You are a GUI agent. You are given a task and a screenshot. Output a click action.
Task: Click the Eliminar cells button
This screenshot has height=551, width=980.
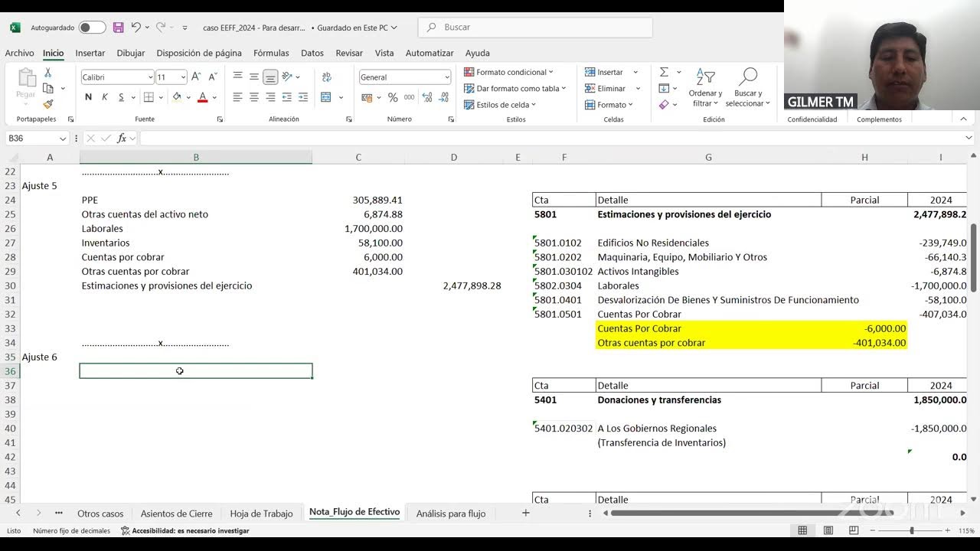(606, 88)
